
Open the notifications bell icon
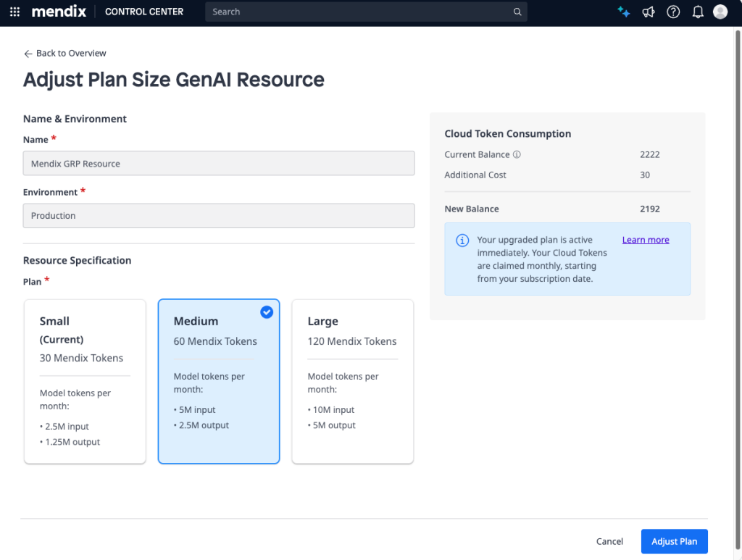coord(698,12)
